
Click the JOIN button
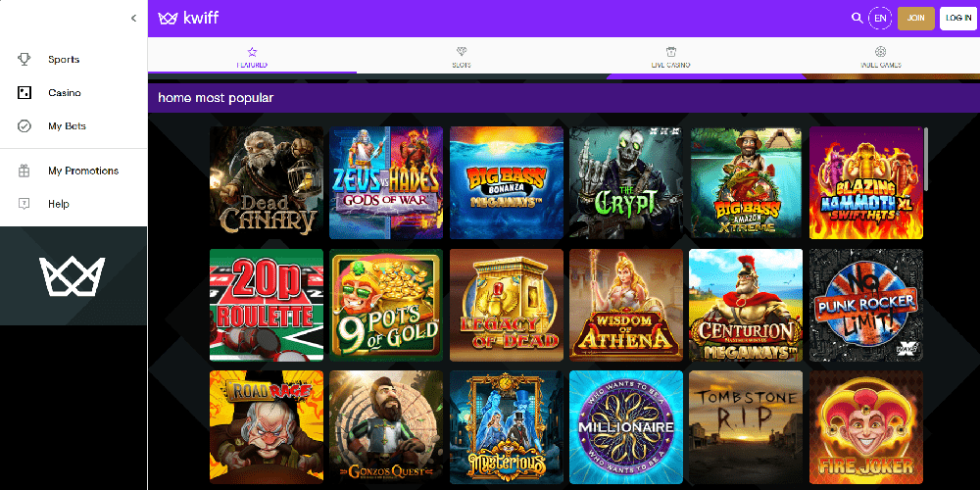pyautogui.click(x=915, y=18)
